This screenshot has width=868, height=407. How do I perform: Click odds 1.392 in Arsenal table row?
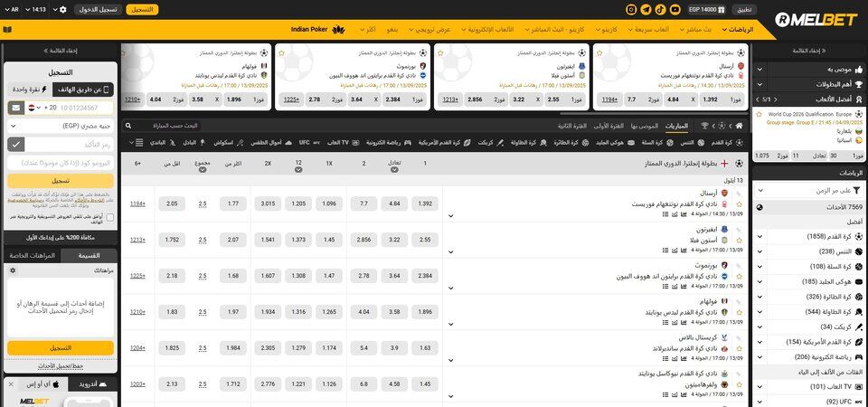click(x=425, y=203)
